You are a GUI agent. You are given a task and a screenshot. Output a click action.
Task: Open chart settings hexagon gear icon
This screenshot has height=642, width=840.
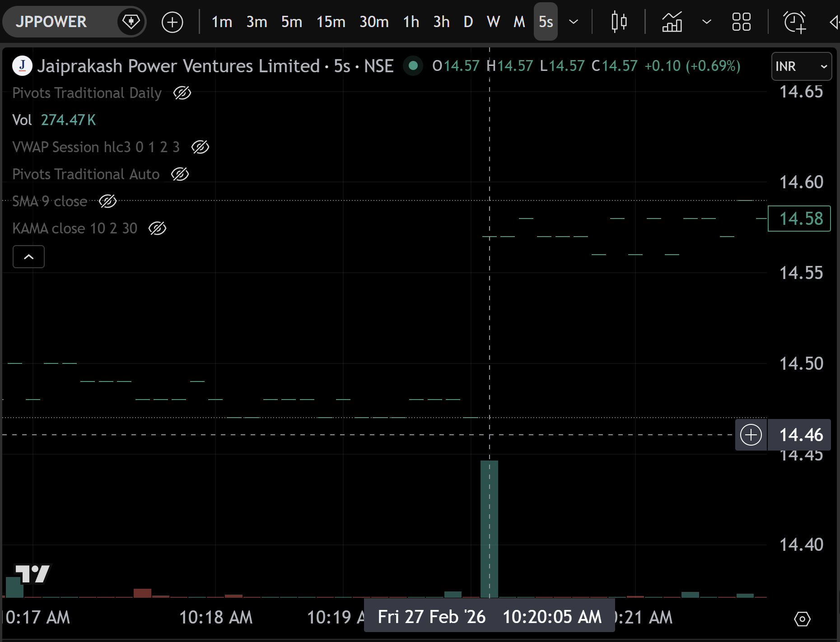tap(802, 619)
